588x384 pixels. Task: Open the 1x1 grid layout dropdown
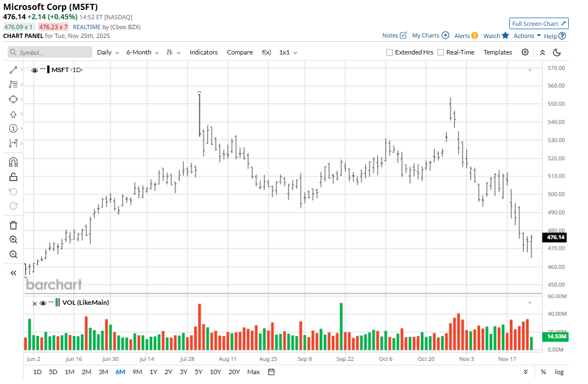(x=288, y=52)
